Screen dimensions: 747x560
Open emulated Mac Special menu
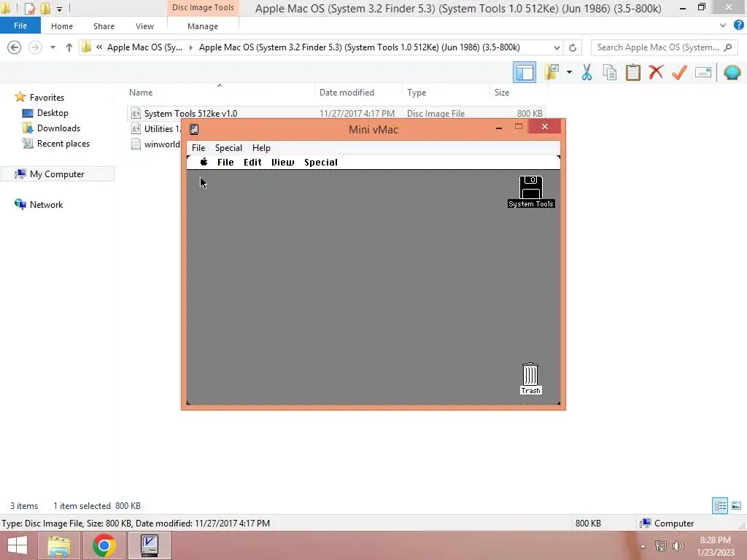point(321,162)
